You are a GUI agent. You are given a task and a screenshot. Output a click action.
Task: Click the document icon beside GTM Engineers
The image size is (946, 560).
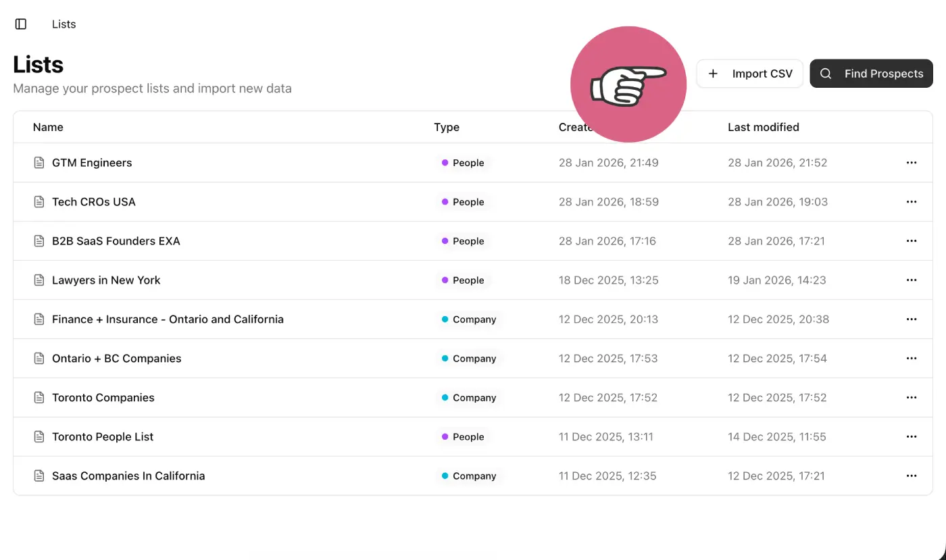point(39,163)
